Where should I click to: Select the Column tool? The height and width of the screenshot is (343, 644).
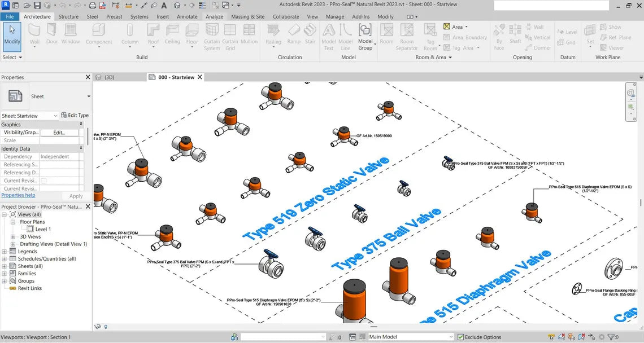[130, 35]
